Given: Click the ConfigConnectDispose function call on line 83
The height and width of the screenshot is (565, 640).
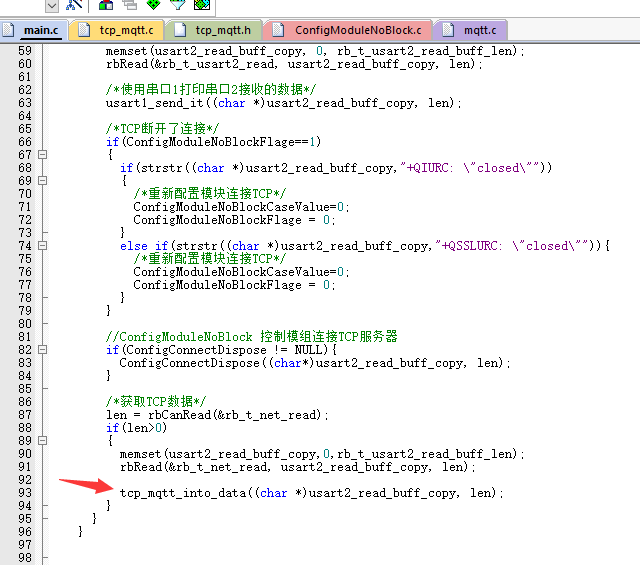Looking at the screenshot, I should coord(193,363).
